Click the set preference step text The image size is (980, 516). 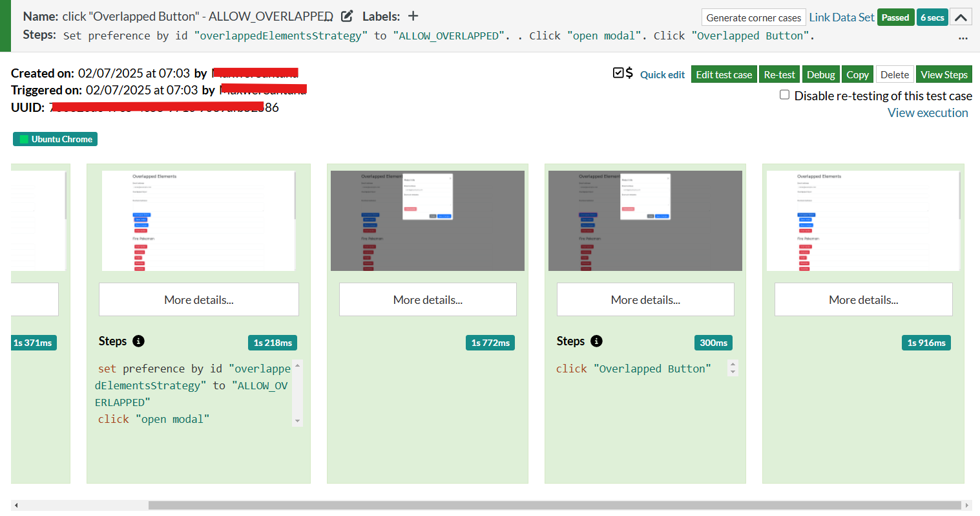click(193, 385)
